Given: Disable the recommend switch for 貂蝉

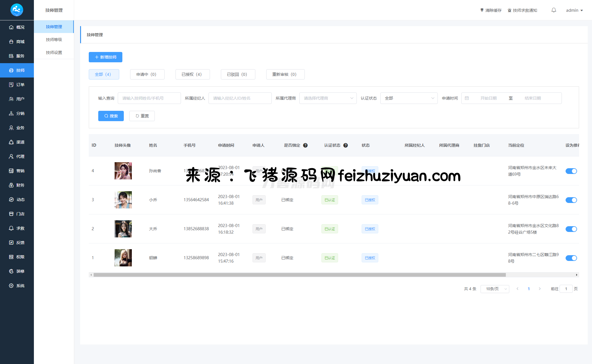Looking at the screenshot, I should (x=571, y=258).
